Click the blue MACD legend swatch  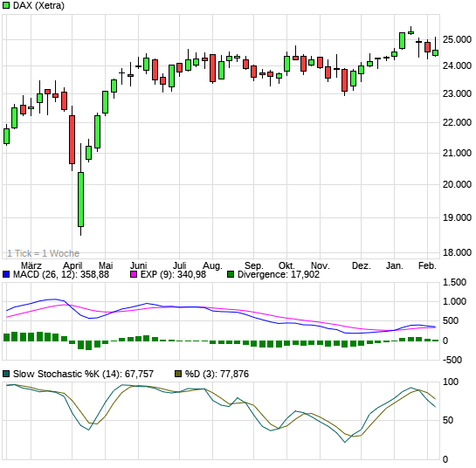tap(6, 274)
